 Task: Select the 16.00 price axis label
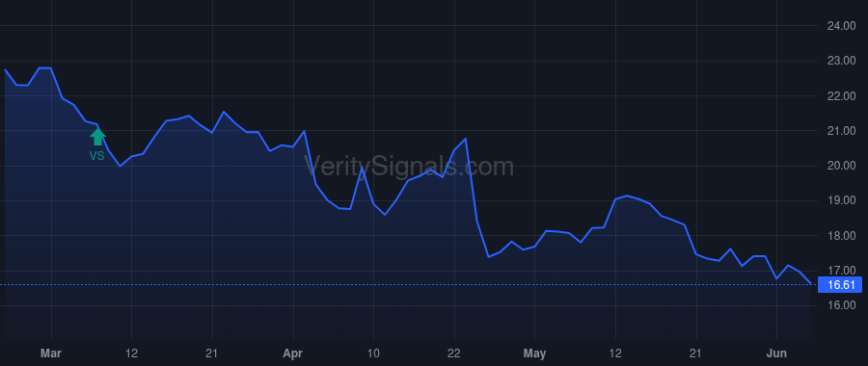841,305
